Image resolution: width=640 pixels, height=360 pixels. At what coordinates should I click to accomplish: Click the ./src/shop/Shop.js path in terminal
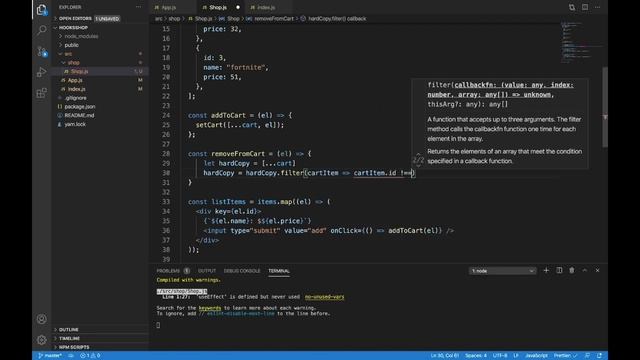(182, 291)
